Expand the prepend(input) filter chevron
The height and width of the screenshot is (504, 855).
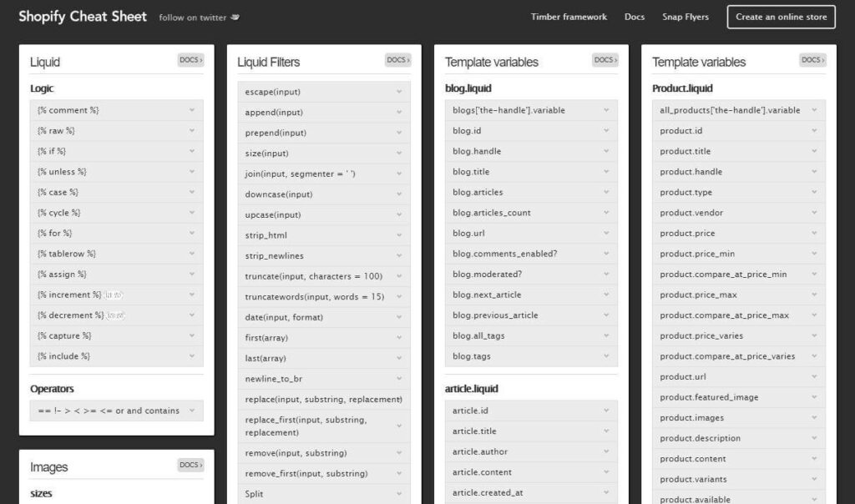pos(399,133)
